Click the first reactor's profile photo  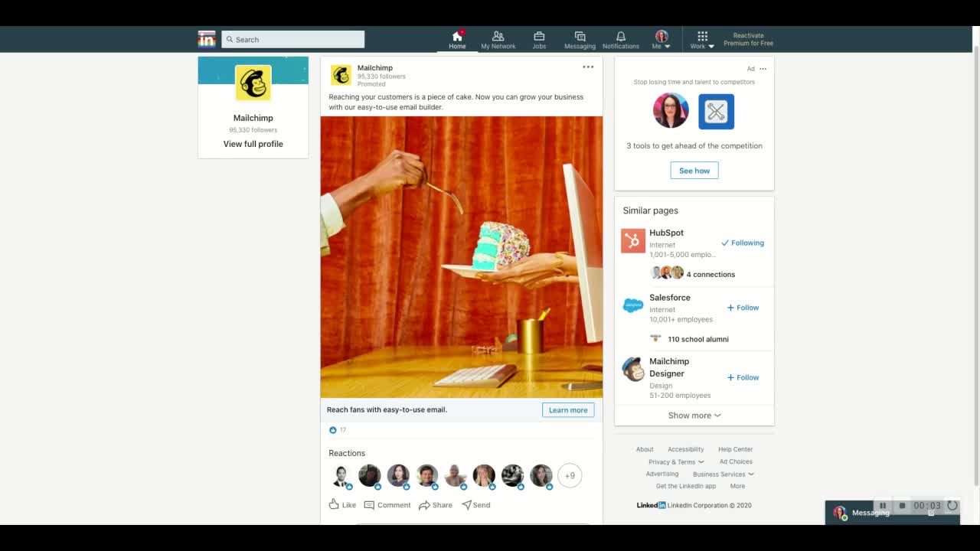click(341, 475)
